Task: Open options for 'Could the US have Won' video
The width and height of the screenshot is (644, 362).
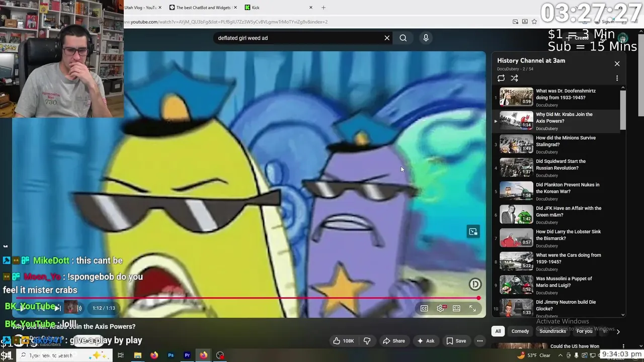Action: [623, 346]
